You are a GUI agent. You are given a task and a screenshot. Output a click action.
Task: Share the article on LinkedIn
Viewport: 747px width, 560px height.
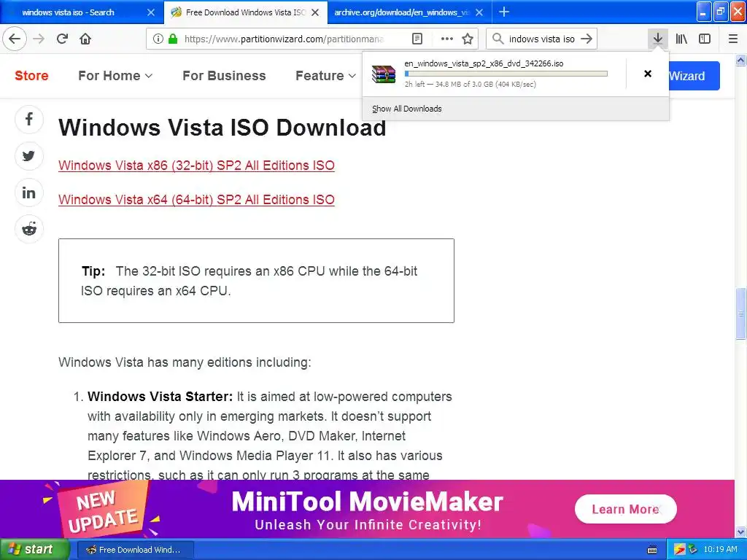tap(29, 192)
